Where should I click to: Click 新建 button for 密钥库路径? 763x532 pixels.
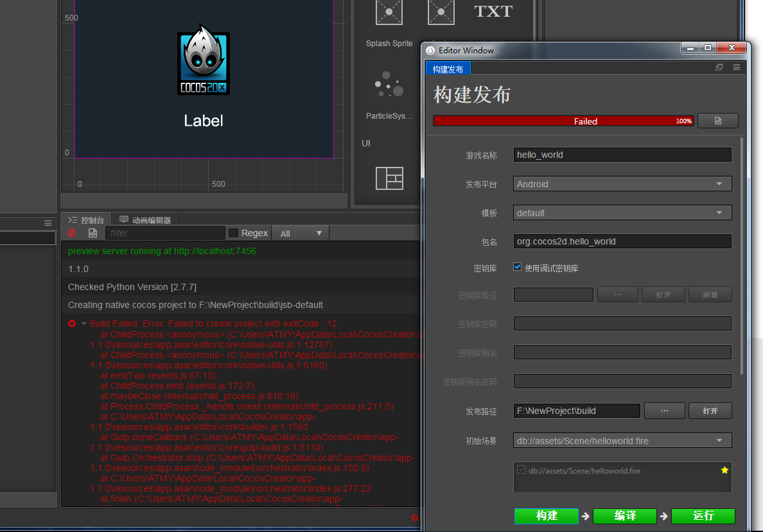pyautogui.click(x=710, y=295)
